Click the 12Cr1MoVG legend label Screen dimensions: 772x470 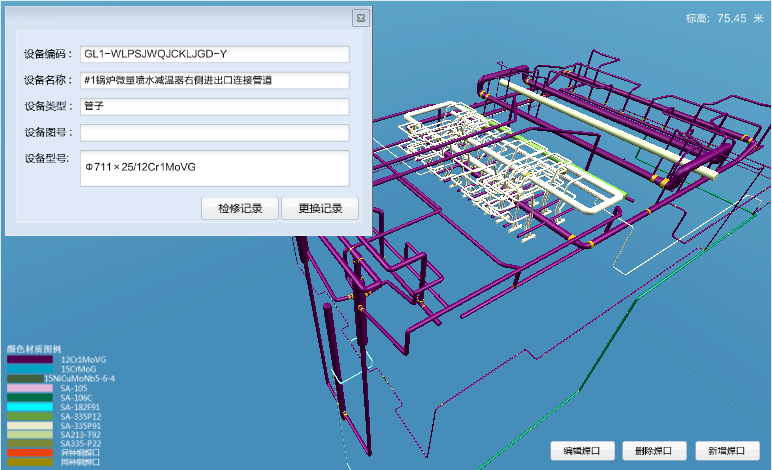[83, 360]
